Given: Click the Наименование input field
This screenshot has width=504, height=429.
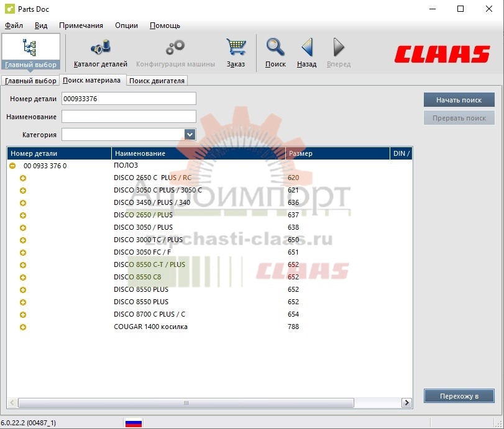Looking at the screenshot, I should click(x=129, y=116).
